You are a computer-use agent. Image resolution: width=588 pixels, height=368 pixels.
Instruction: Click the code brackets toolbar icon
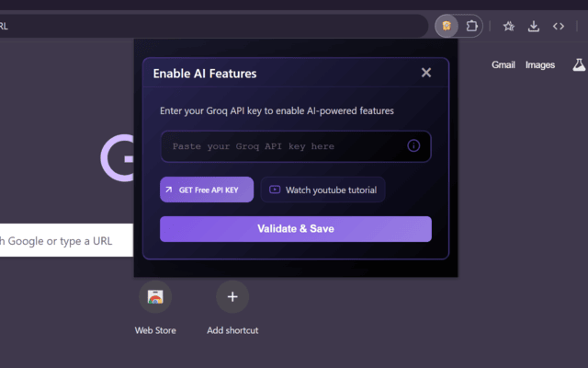(559, 26)
